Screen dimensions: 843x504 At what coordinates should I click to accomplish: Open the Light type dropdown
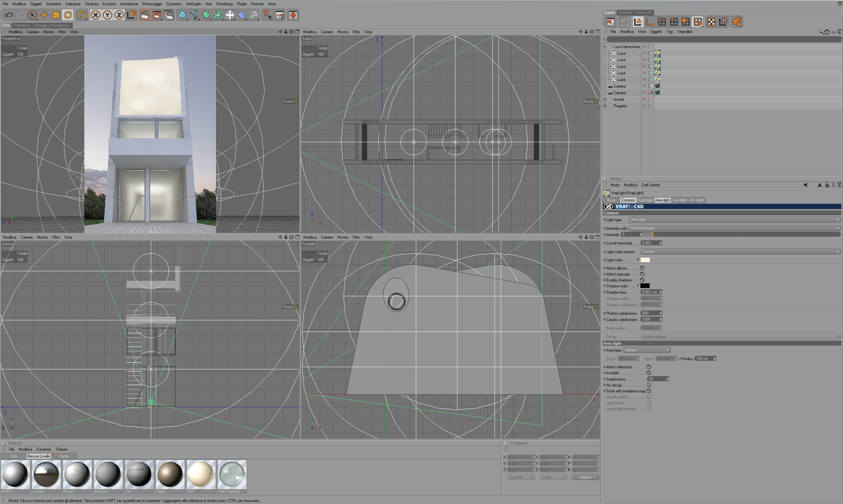735,220
